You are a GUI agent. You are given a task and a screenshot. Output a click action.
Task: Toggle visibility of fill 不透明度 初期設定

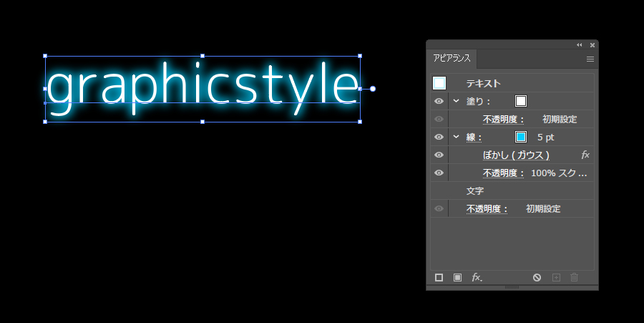[x=439, y=119]
